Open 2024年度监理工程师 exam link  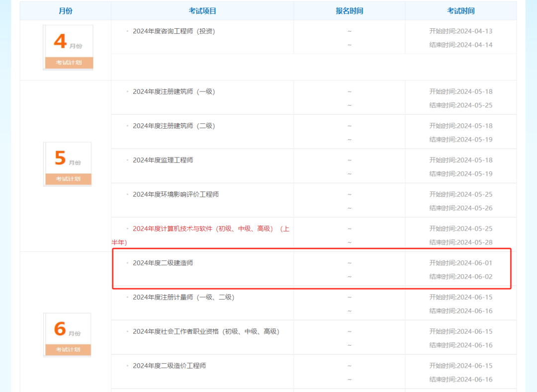point(163,160)
